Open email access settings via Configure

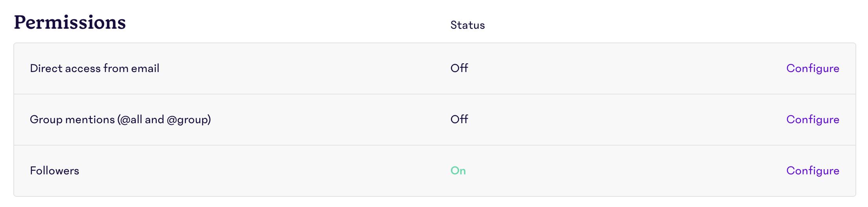click(x=813, y=68)
